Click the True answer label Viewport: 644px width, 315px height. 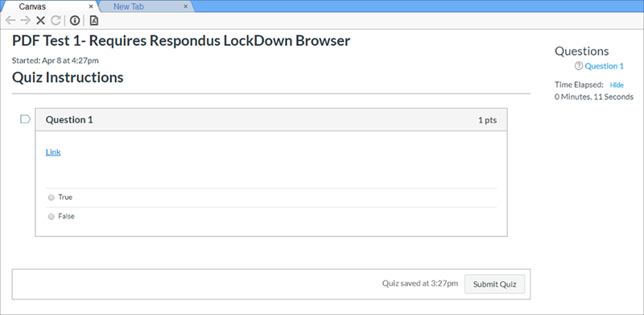[x=65, y=197]
